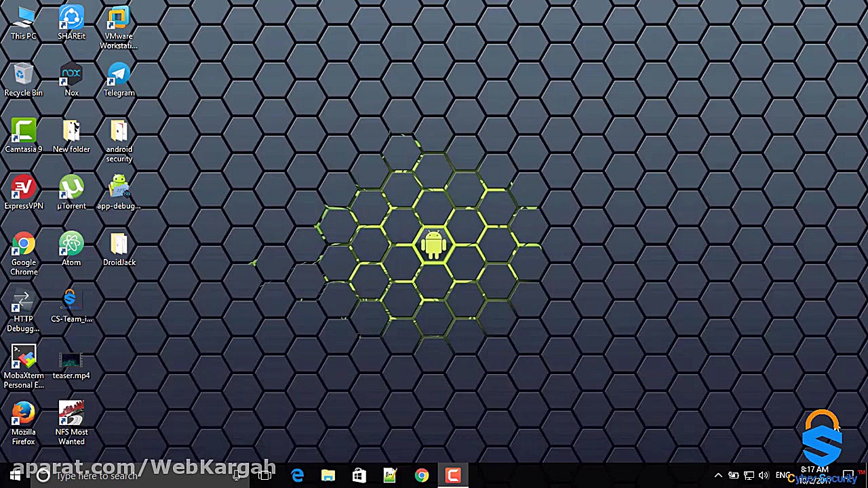Select the VMware Workstation desktop shortcut
The image size is (868, 488).
[x=119, y=28]
